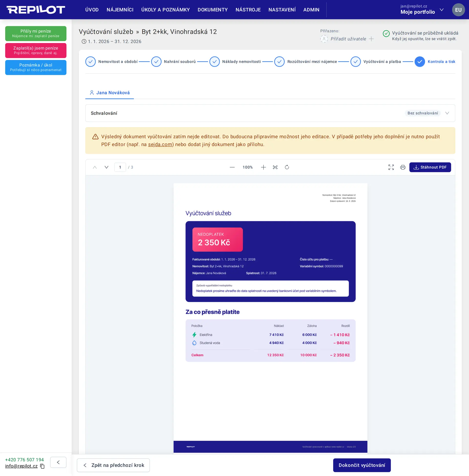Open the Vyúčtování a platba step circle
Screen dimensions: 469x476
click(356, 62)
